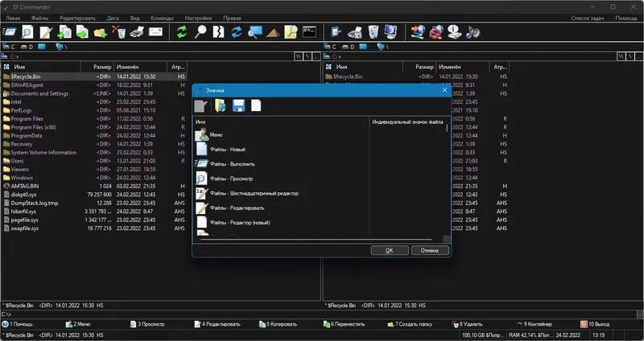Open the Редактировать menu
Image resolution: width=644 pixels, height=341 pixels.
click(77, 18)
